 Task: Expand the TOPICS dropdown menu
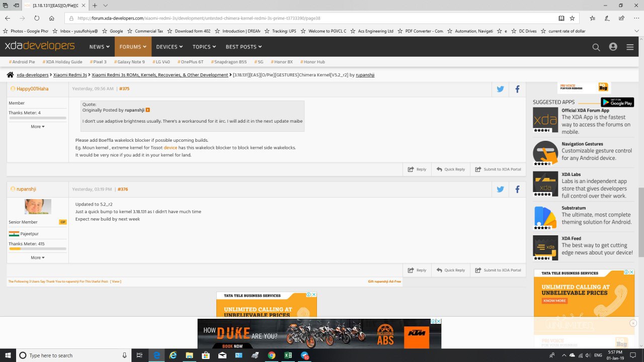[204, 47]
